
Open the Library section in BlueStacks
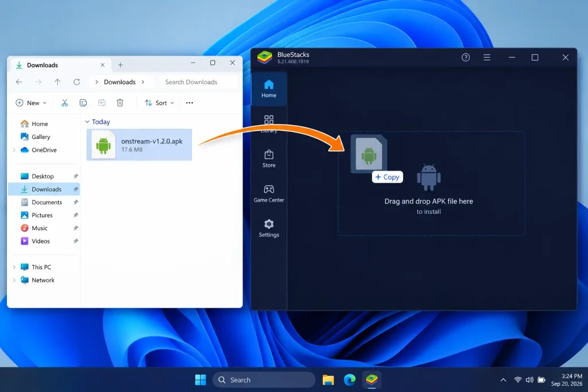(x=269, y=124)
